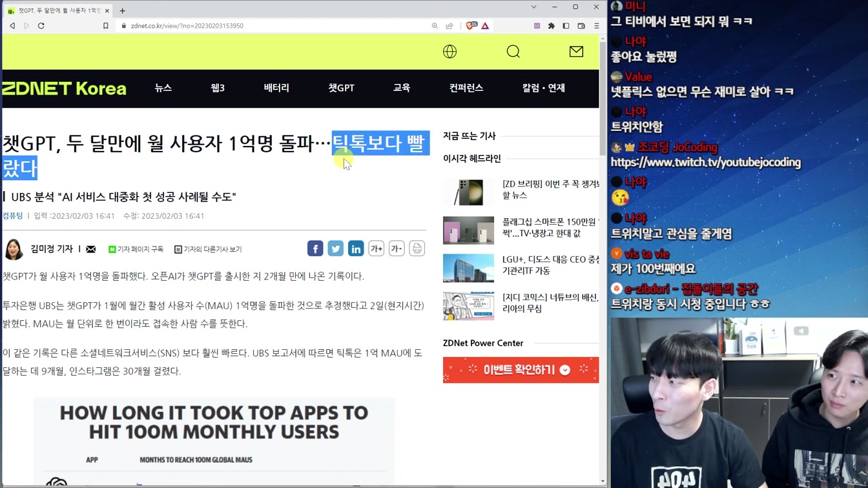Expand the tab search chevron

point(533,7)
